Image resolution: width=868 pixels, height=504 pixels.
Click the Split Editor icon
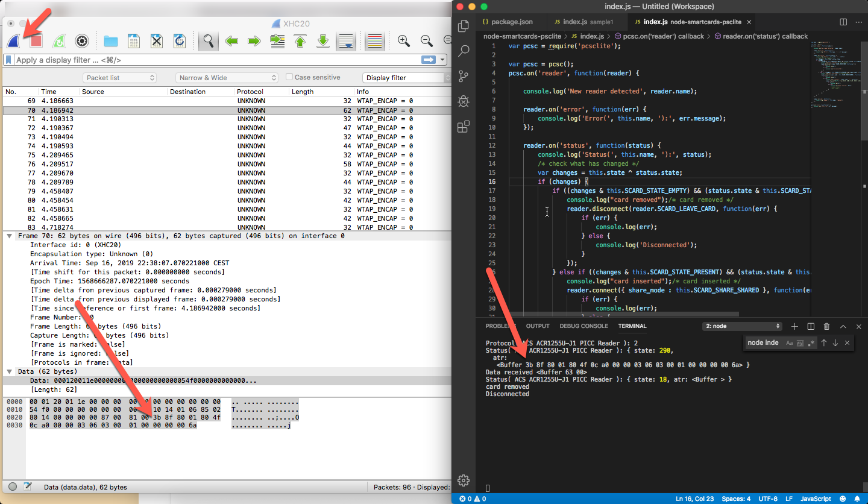pyautogui.click(x=843, y=22)
